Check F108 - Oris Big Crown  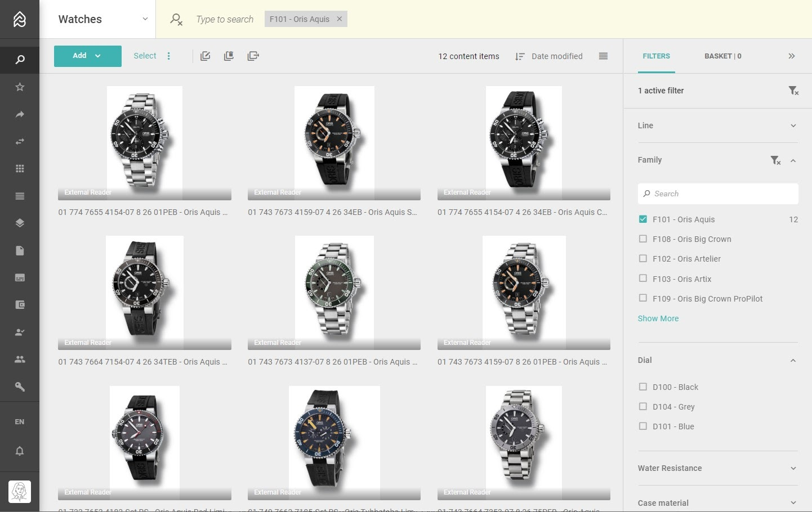643,239
